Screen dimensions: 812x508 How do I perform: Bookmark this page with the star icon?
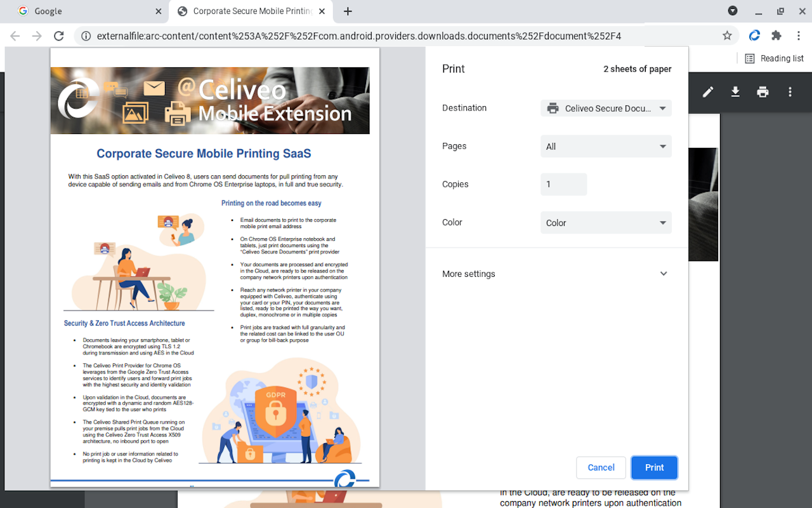click(x=727, y=36)
